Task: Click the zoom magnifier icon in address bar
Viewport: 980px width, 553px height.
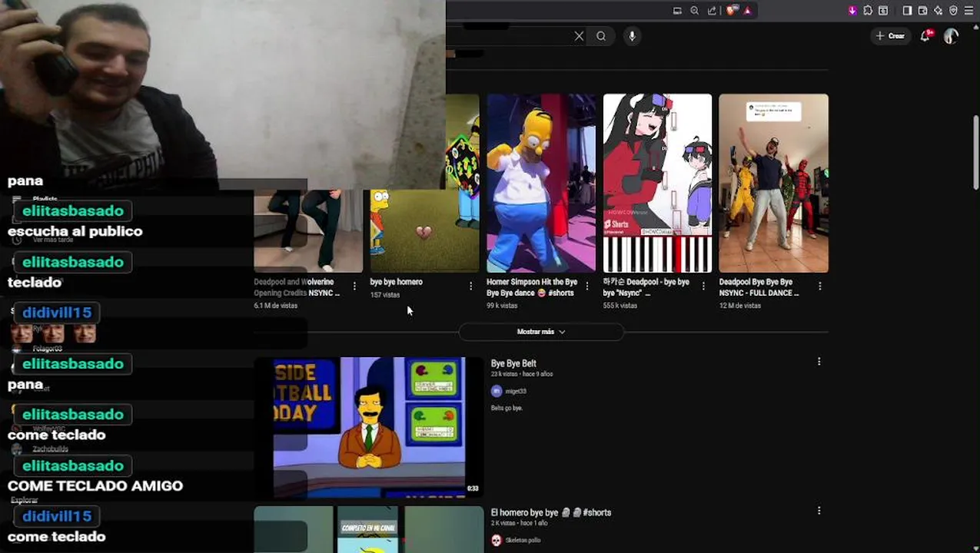Action: click(695, 11)
